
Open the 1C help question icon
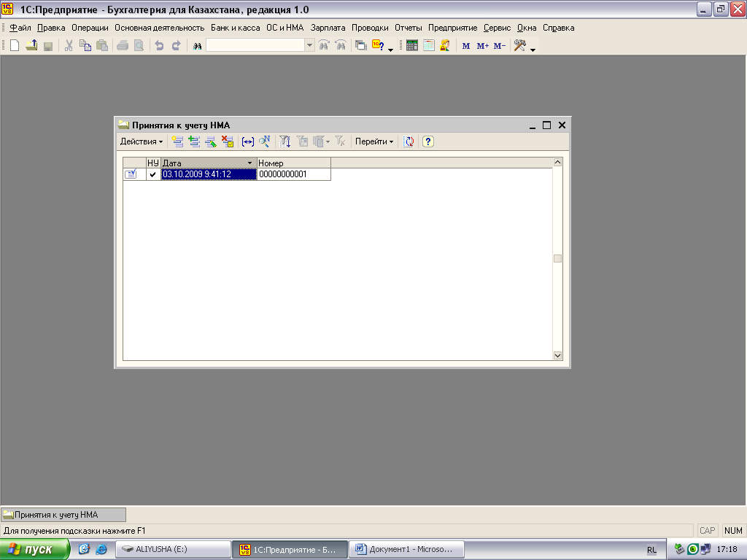point(378,46)
